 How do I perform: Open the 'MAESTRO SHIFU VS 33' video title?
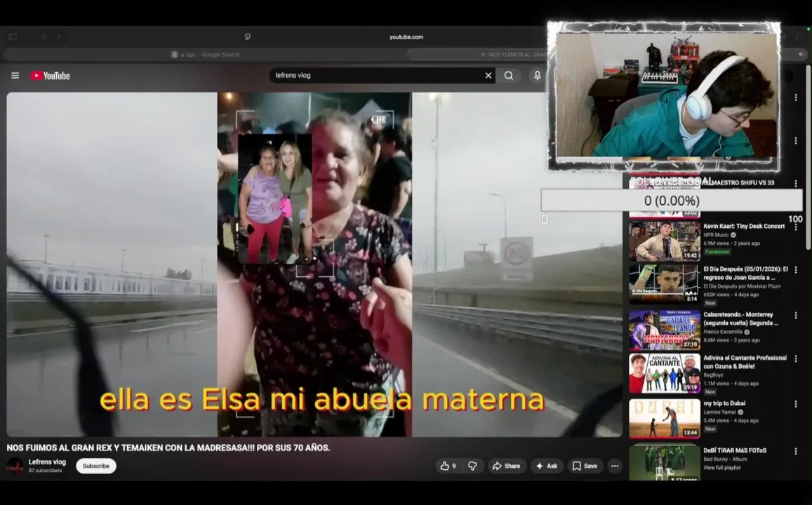tap(740, 182)
